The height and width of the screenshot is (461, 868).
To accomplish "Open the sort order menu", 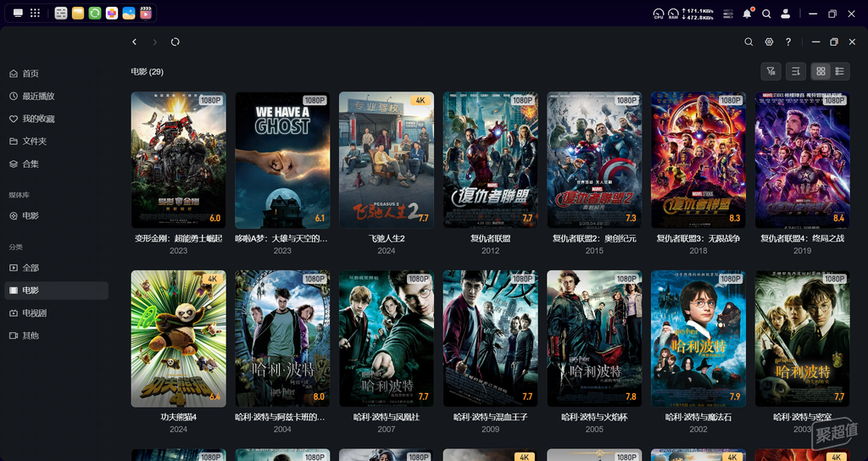I will coord(795,71).
